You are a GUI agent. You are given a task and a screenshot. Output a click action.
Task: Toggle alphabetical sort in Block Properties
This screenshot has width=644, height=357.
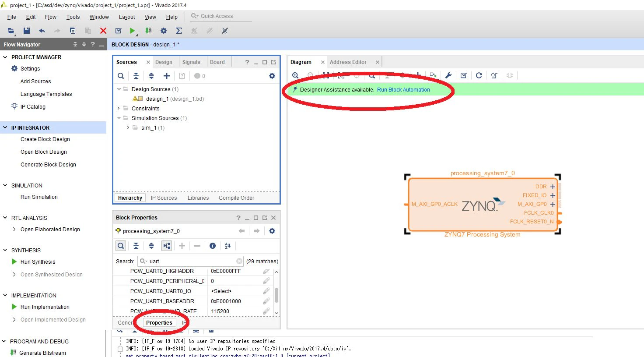click(227, 246)
